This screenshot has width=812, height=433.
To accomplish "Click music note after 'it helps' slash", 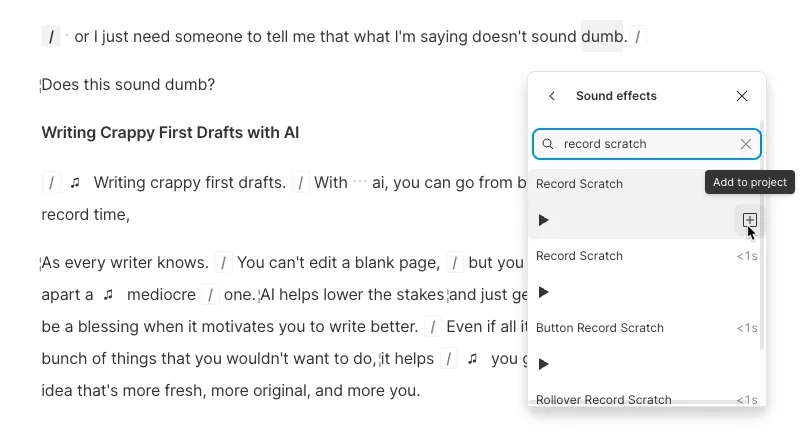I will click(x=472, y=358).
